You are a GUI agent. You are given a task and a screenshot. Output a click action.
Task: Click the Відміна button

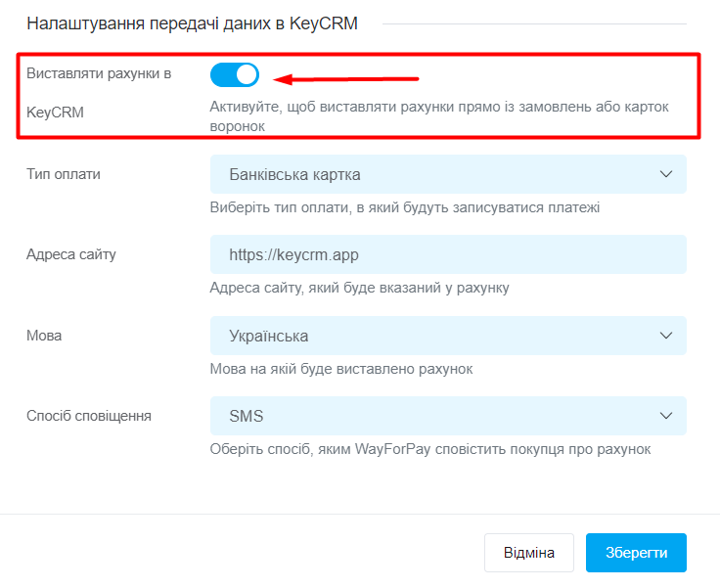[529, 553]
